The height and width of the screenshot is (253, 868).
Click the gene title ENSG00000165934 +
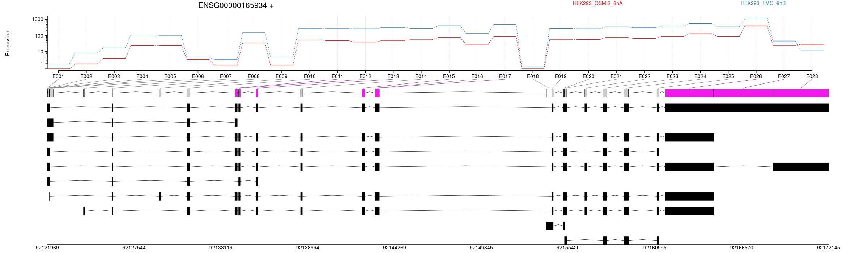coord(236,5)
